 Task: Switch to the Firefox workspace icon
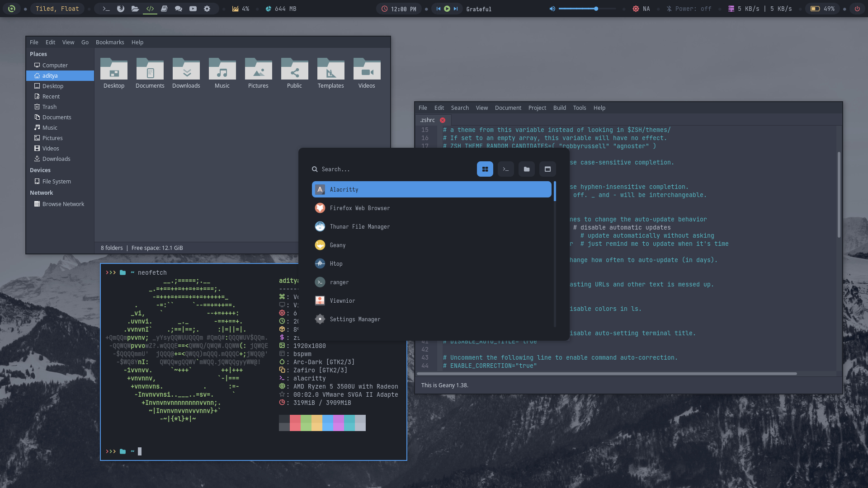point(121,9)
